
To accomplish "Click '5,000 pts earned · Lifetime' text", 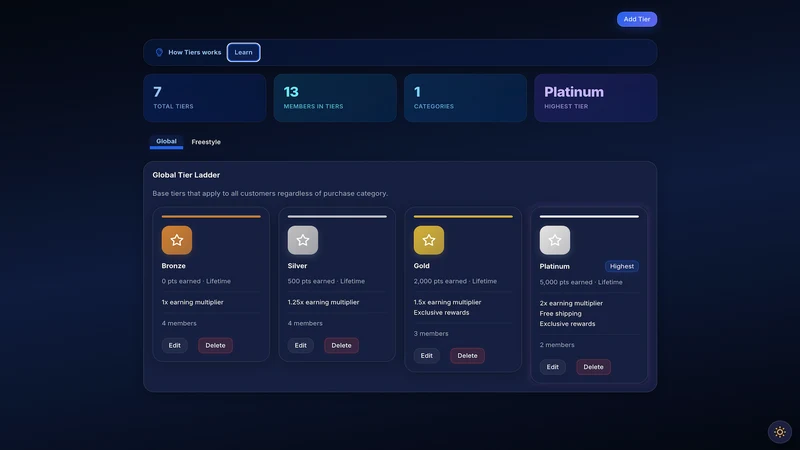I will click(581, 282).
